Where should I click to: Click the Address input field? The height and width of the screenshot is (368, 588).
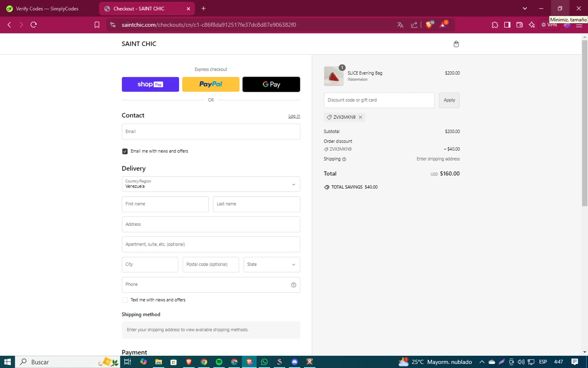tap(211, 224)
